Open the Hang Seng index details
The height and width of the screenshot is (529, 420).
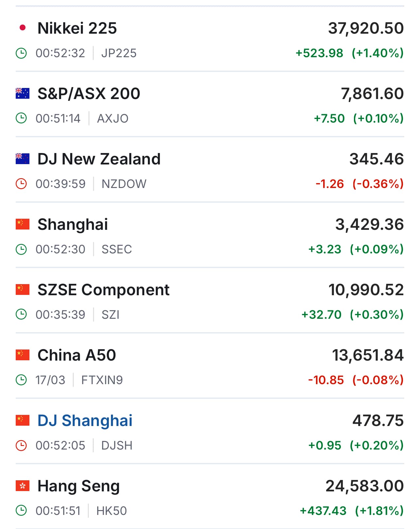79,486
